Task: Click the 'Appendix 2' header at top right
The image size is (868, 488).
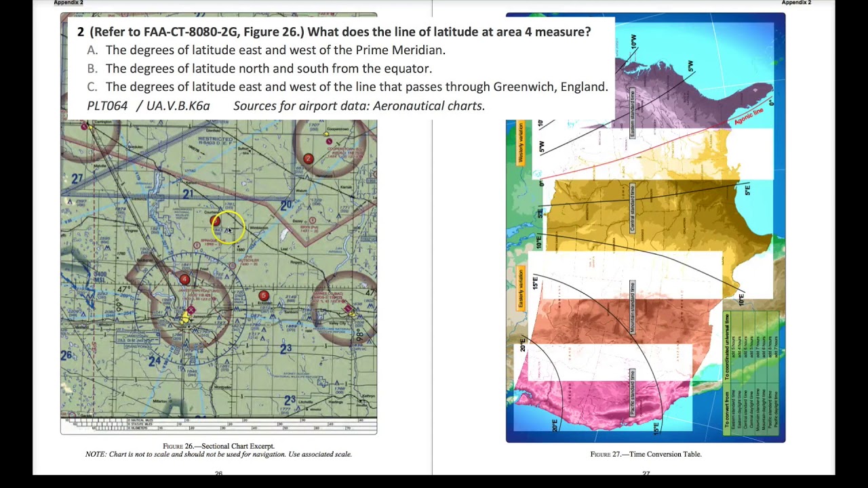Action: pyautogui.click(x=796, y=3)
